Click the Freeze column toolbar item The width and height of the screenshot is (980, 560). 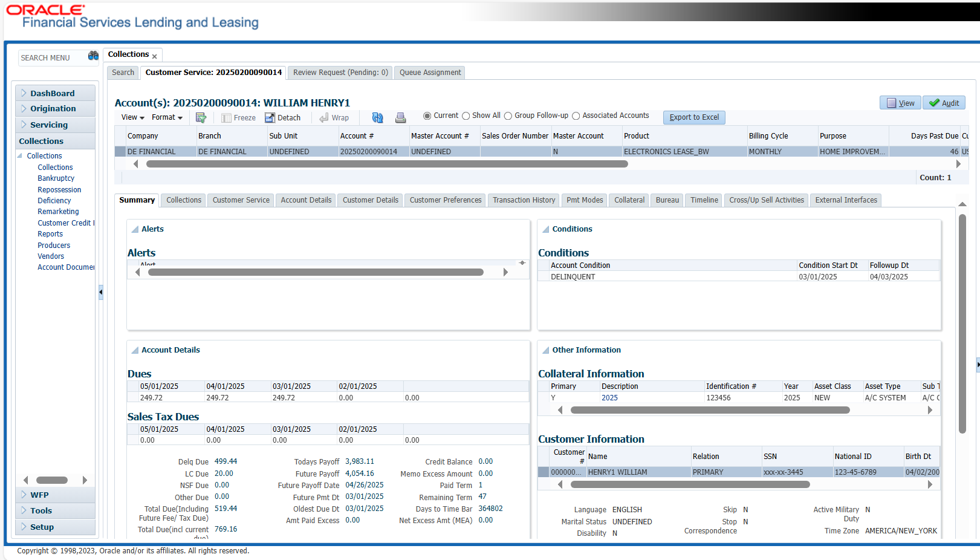tap(238, 118)
